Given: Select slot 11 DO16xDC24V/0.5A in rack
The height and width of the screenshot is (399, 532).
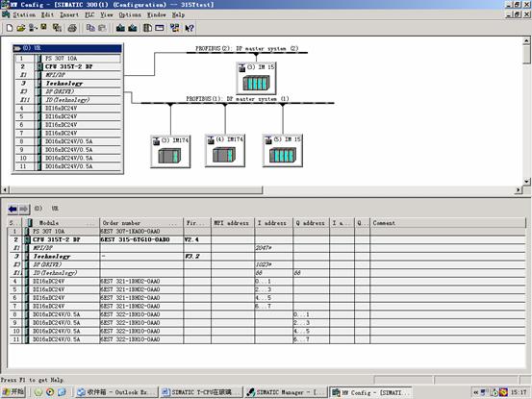Looking at the screenshot, I should coord(67,166).
